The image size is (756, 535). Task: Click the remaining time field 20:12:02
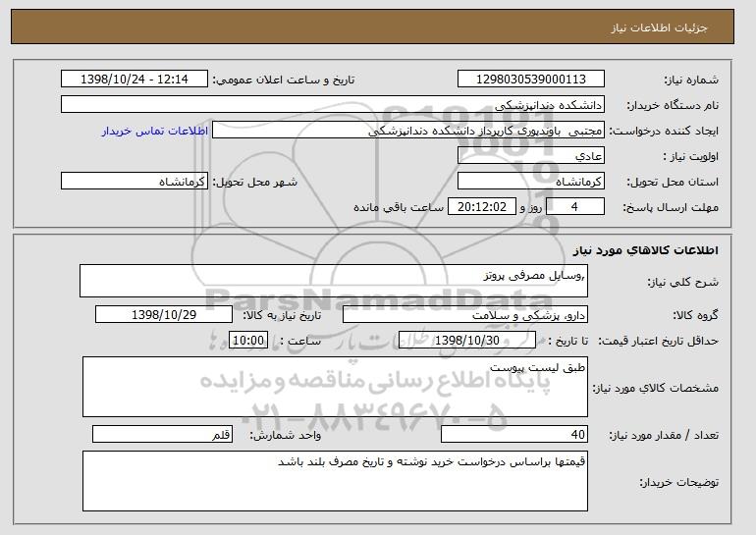pyautogui.click(x=482, y=207)
